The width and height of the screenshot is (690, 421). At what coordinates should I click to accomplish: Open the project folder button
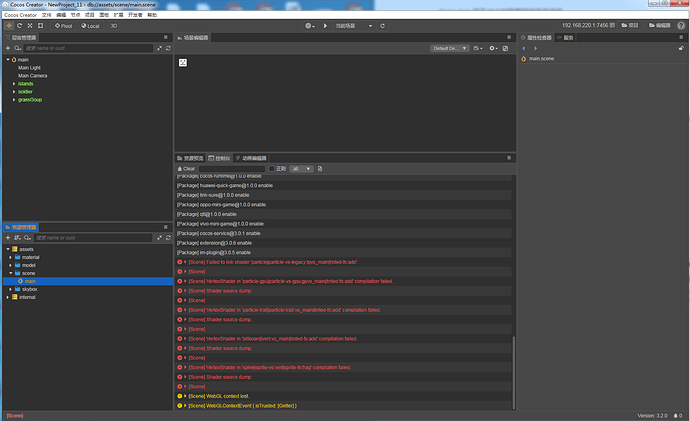(x=630, y=26)
